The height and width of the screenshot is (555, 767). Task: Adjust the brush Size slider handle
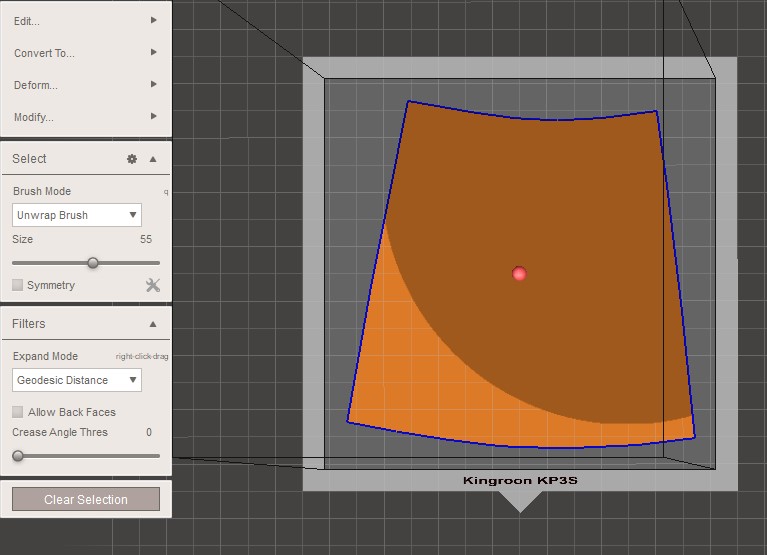click(92, 263)
